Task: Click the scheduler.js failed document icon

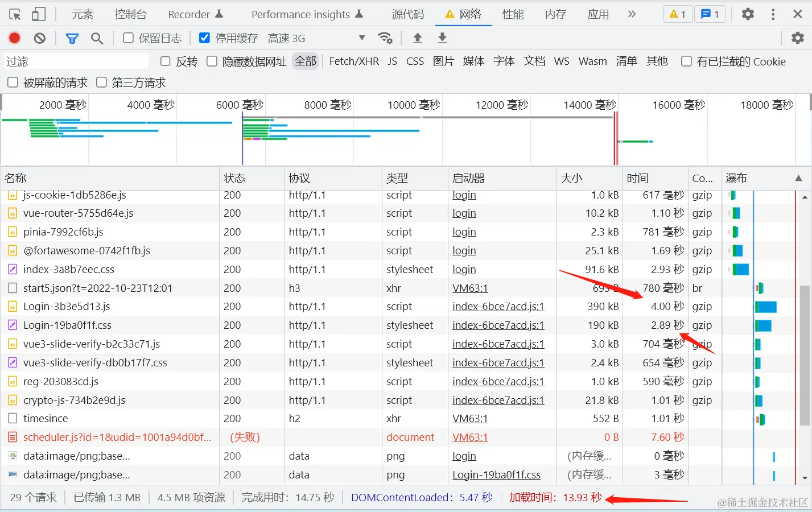Action: 13,437
